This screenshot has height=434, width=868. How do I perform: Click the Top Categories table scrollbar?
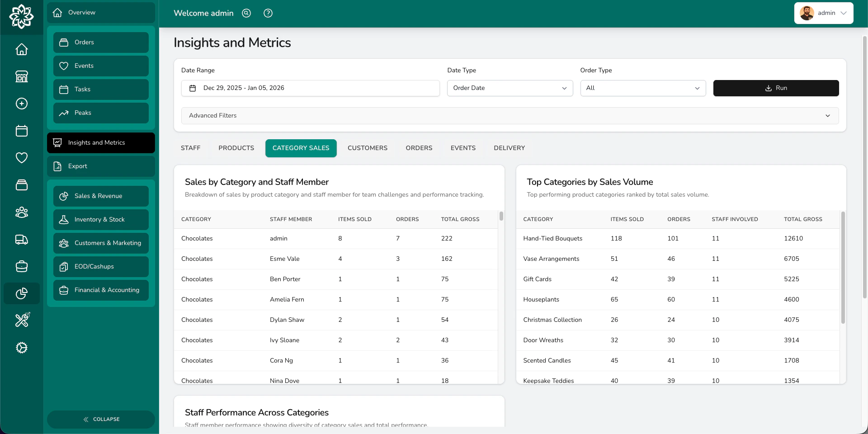843,267
